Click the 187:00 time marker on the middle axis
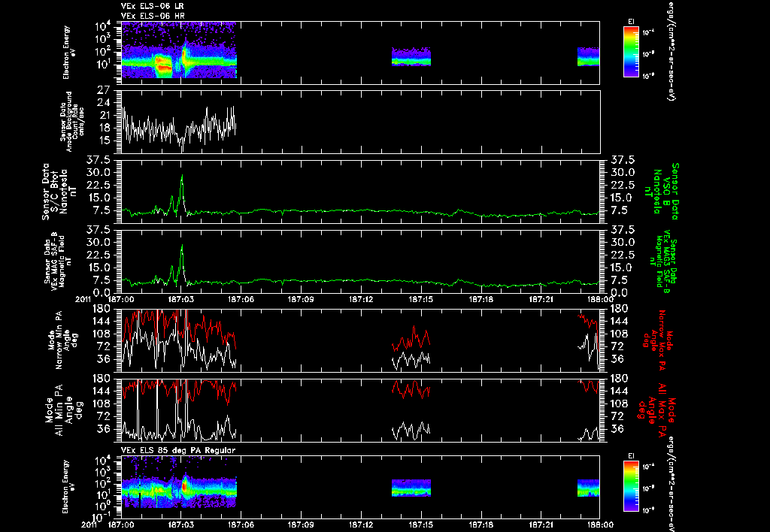This screenshot has width=770, height=532. coord(121,299)
